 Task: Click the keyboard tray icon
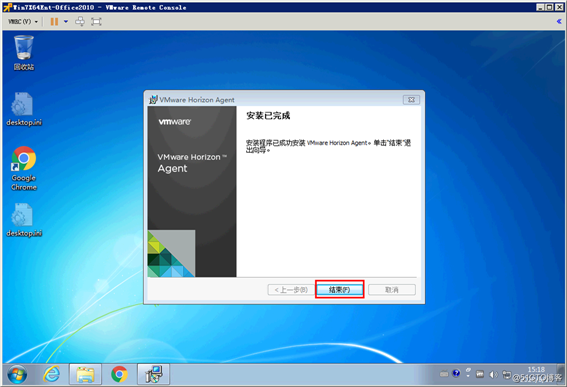pyautogui.click(x=444, y=374)
